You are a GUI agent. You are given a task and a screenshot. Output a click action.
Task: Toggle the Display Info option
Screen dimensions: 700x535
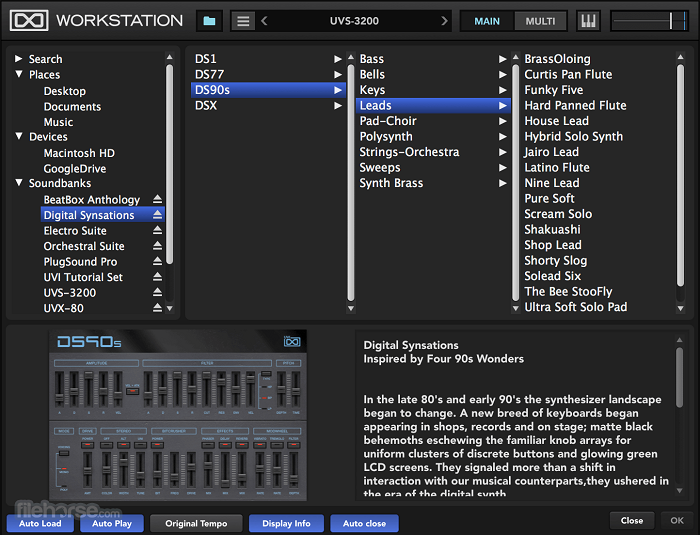pos(286,523)
